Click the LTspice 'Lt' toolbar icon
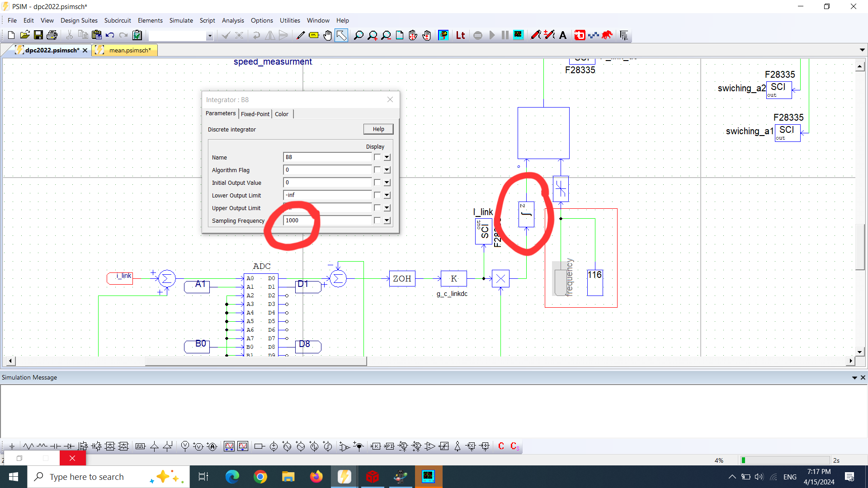Viewport: 868px width, 488px height. (x=460, y=35)
